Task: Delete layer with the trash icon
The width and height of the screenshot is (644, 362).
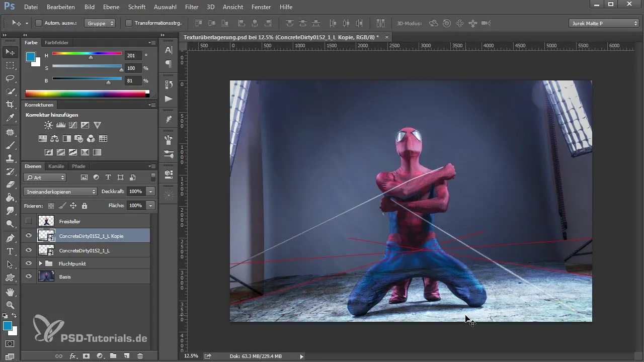Action: click(x=140, y=356)
